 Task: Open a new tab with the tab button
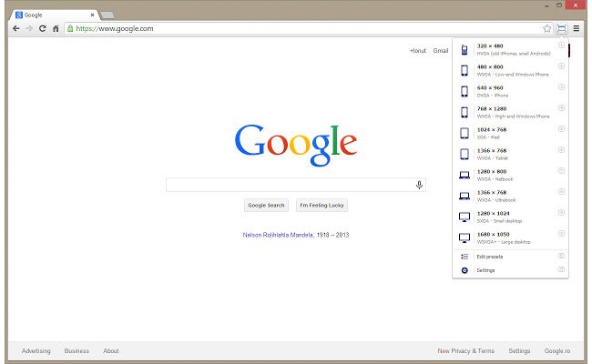tap(107, 15)
